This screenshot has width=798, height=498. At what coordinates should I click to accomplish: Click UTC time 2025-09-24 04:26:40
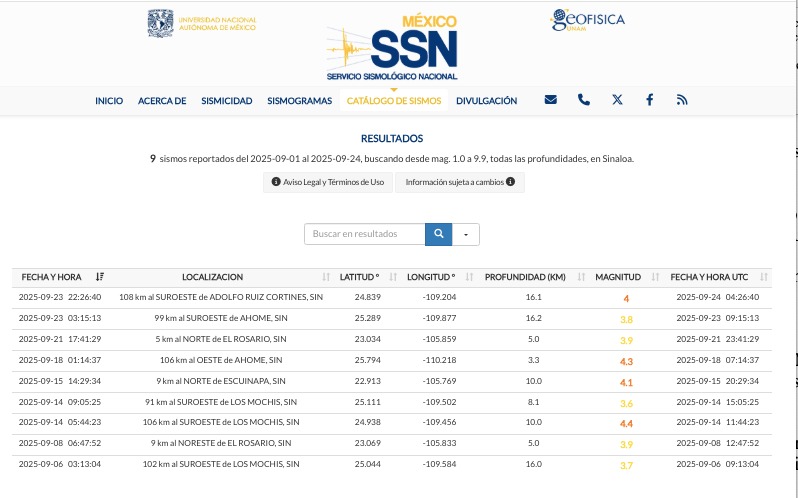click(x=718, y=297)
